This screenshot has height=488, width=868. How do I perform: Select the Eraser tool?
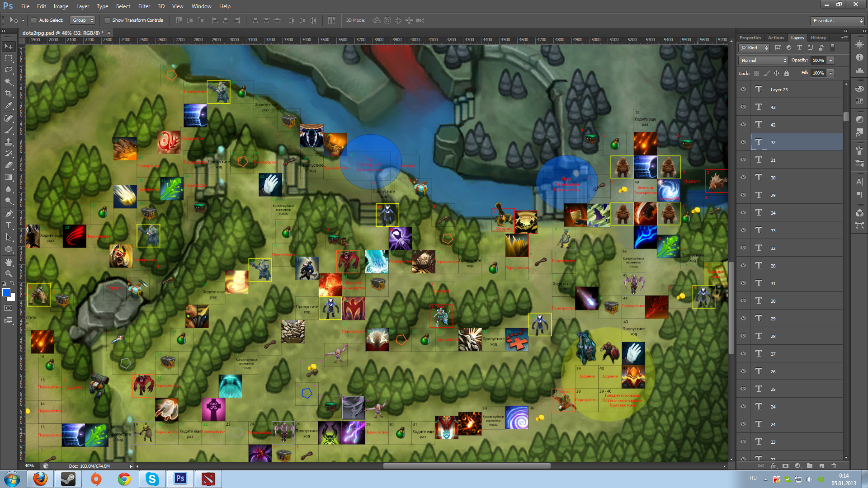(x=9, y=165)
